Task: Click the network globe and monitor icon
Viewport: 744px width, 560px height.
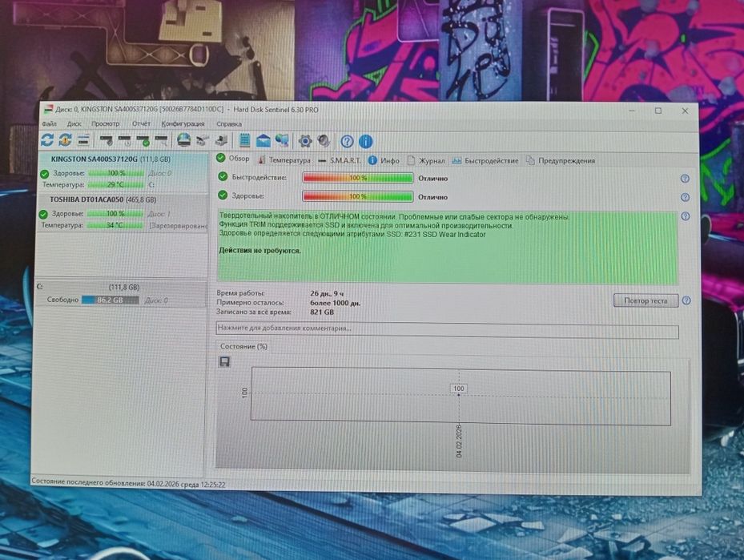Action: coord(283,140)
